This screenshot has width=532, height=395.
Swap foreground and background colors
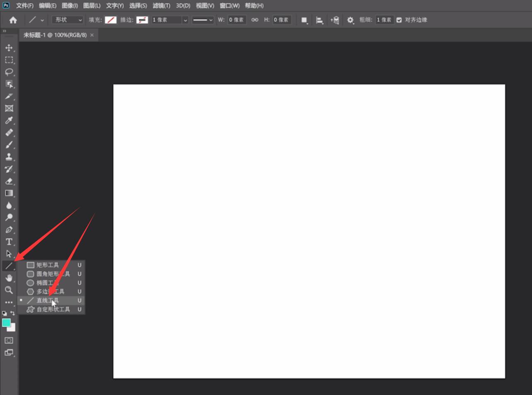pos(12,313)
